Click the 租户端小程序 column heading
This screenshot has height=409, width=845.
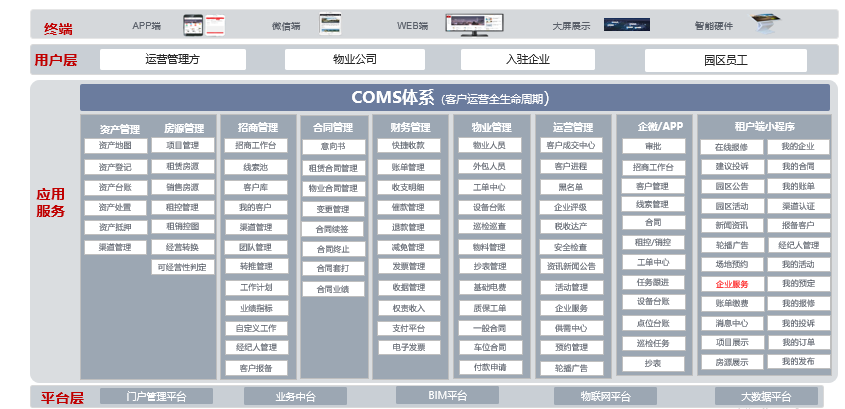click(x=763, y=127)
